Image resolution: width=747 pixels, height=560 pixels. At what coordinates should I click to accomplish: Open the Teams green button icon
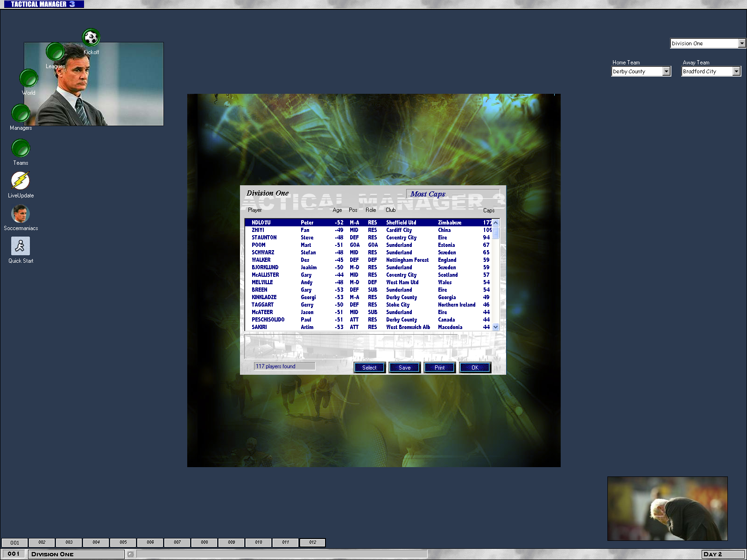point(21,148)
